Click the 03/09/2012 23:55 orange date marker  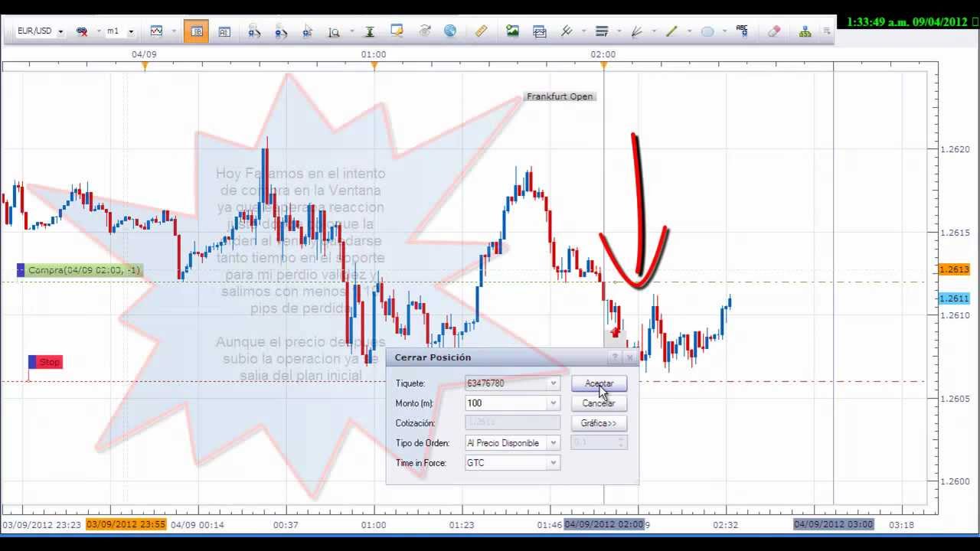tap(126, 525)
